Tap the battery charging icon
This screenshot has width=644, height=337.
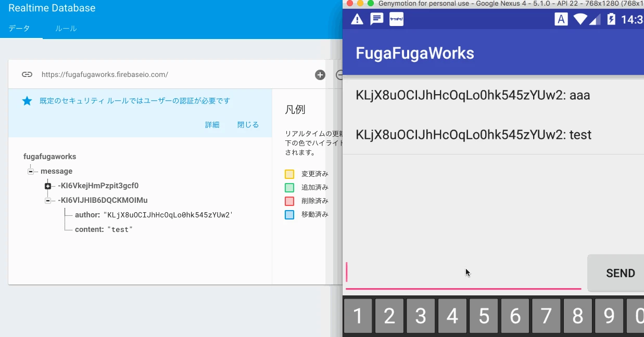pos(611,19)
